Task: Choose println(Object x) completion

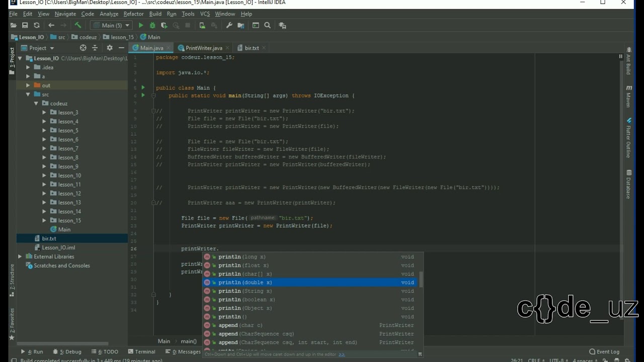Action: pyautogui.click(x=311, y=308)
